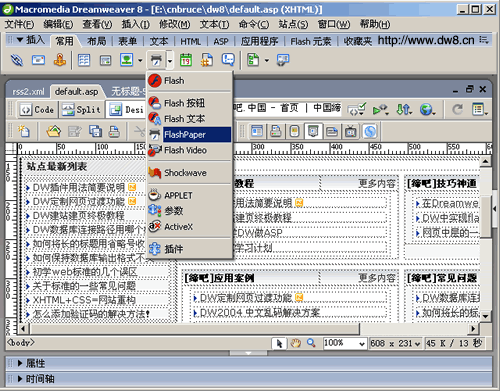Click the Templates icon

pos(253,60)
